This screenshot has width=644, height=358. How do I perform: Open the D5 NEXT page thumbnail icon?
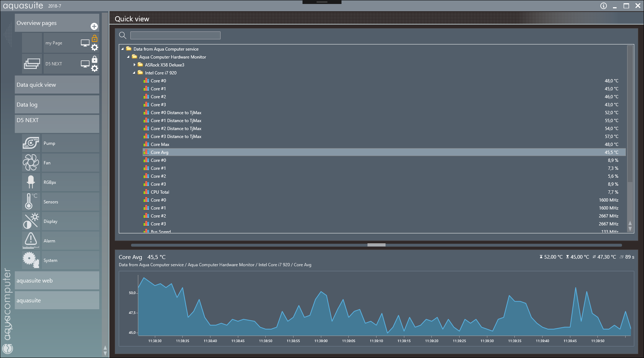pyautogui.click(x=32, y=64)
